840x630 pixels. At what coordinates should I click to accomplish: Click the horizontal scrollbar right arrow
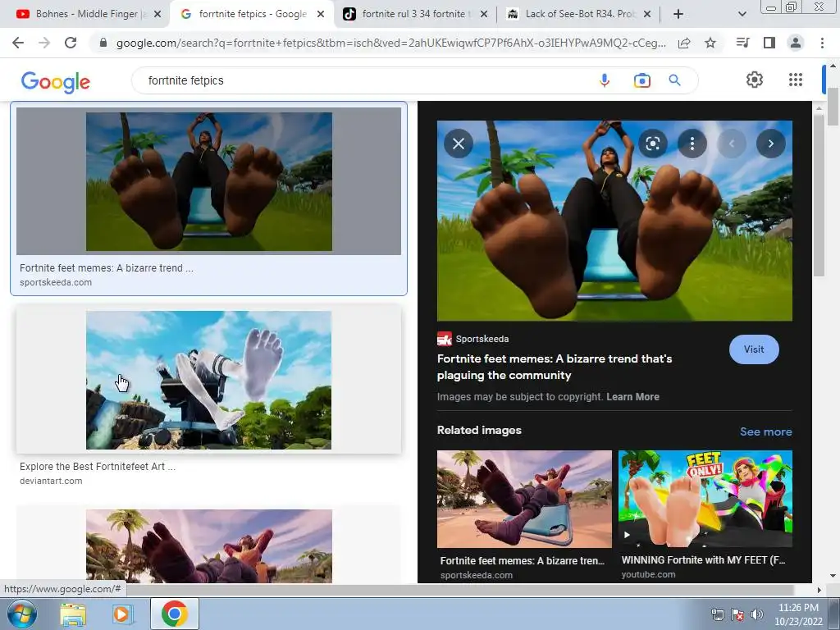pos(819,590)
